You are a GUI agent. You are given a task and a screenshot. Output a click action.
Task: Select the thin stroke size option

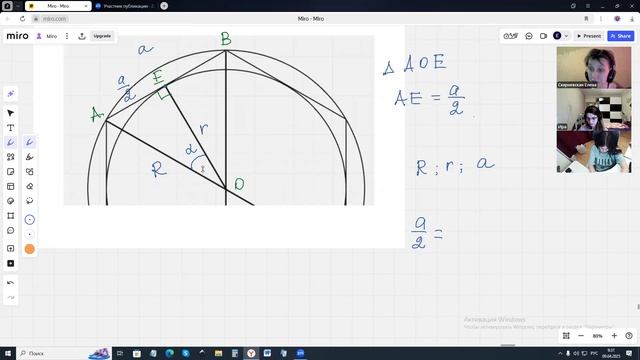(x=29, y=234)
